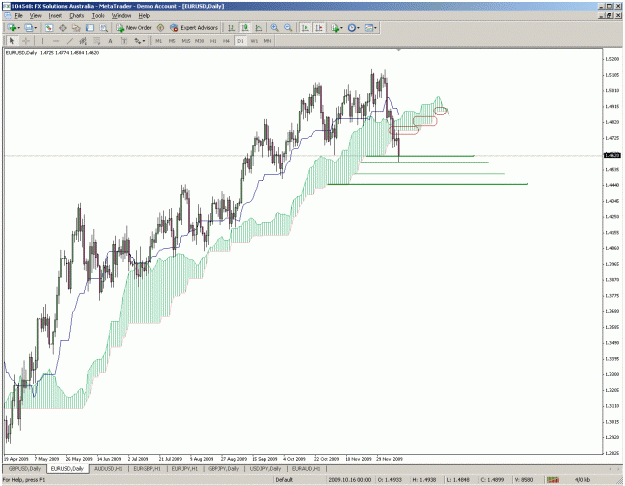Switch to the AUDUSD,H1 chart tab
625x486 pixels.
(108, 468)
